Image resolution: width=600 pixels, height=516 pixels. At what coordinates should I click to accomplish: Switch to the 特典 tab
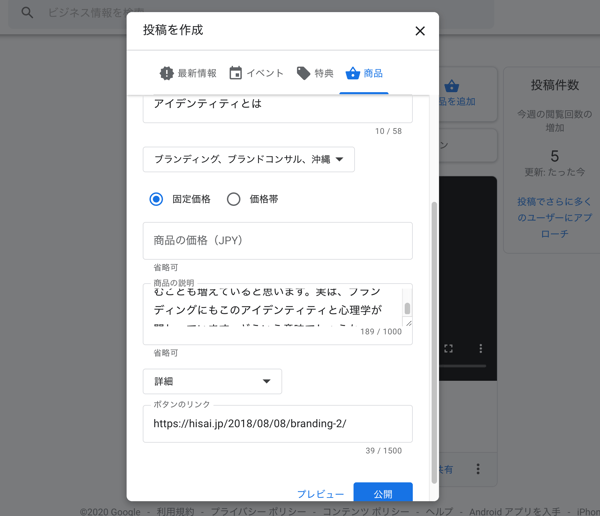click(315, 73)
